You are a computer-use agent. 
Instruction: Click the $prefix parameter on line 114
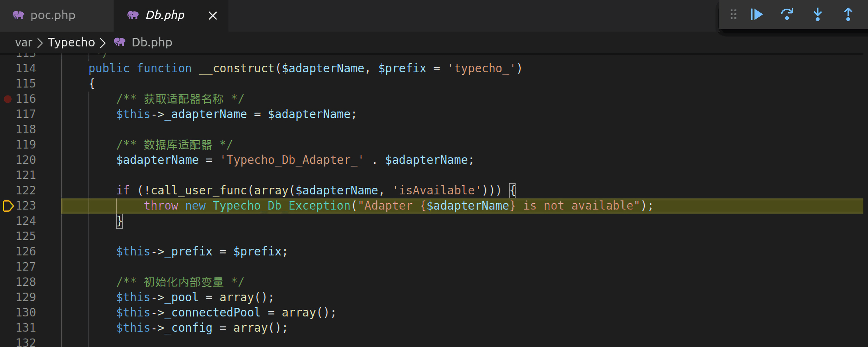coord(402,69)
